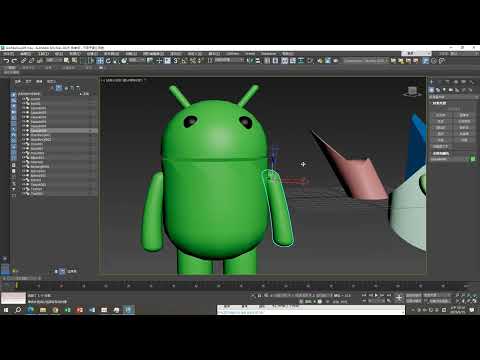Image resolution: width=480 pixels, height=360 pixels.
Task: Click the Play Animation button
Action: [x=376, y=295]
